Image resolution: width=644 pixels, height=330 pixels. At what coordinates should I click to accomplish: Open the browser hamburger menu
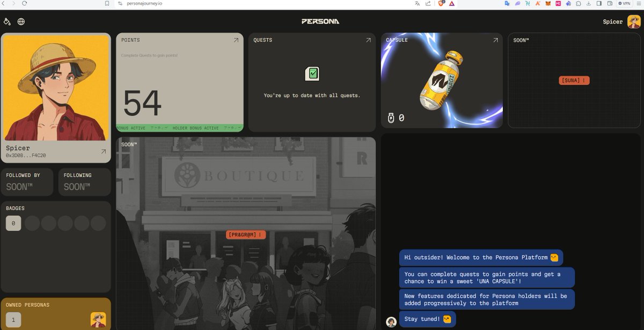point(638,3)
